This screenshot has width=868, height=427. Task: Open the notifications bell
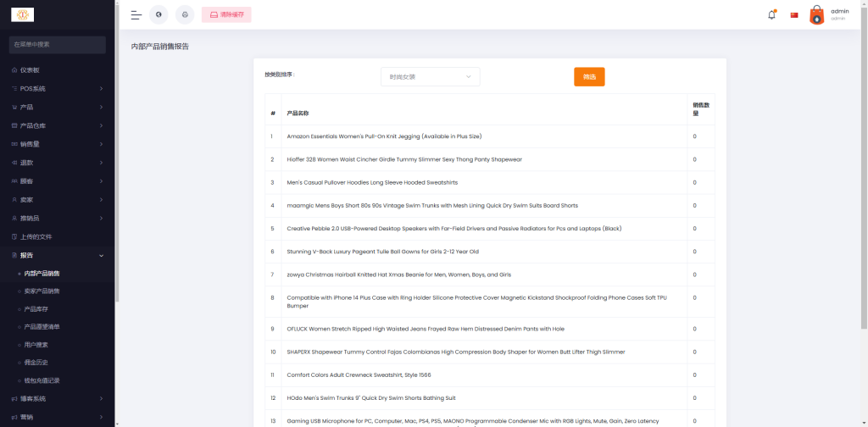coord(771,14)
